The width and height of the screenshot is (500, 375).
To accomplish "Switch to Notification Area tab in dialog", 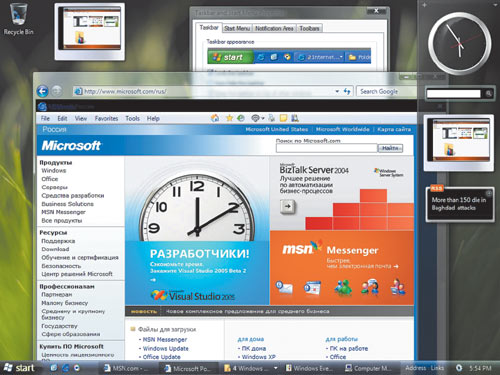I will click(274, 28).
